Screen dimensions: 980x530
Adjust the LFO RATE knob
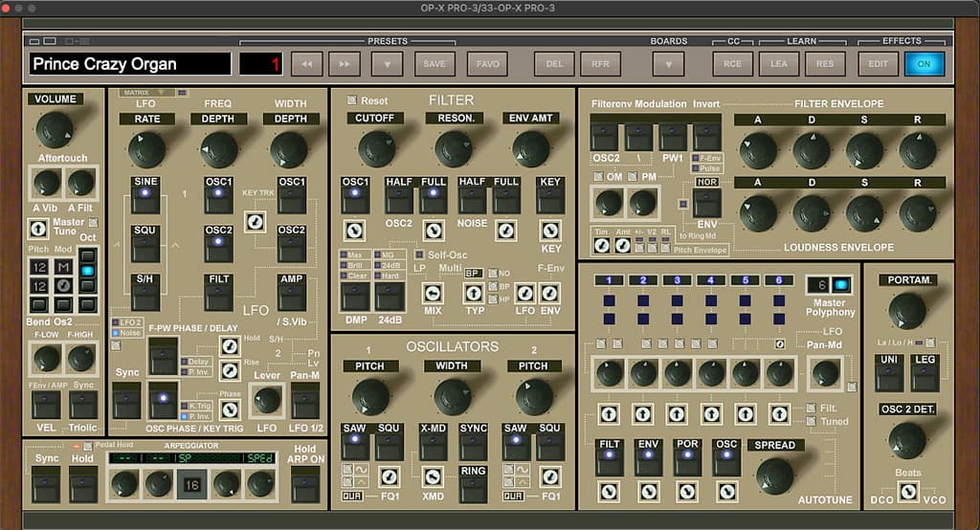coord(146,150)
